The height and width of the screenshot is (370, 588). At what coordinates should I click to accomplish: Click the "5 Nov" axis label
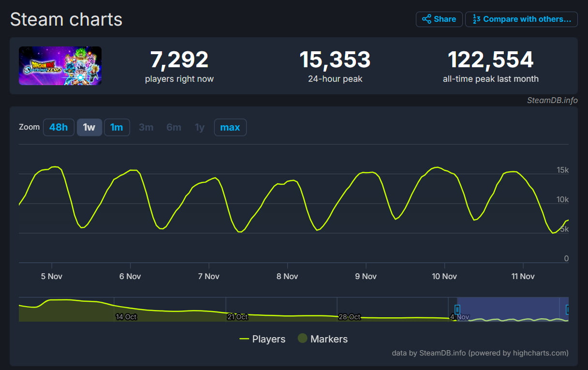(x=52, y=276)
